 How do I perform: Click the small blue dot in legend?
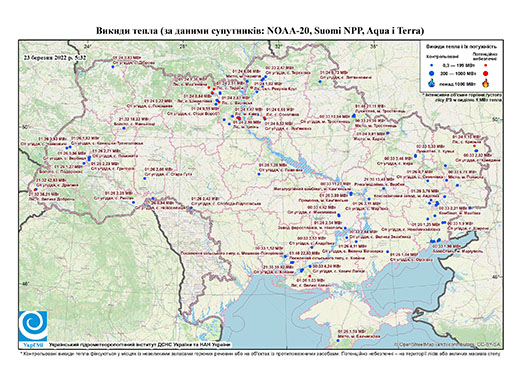click(432, 66)
